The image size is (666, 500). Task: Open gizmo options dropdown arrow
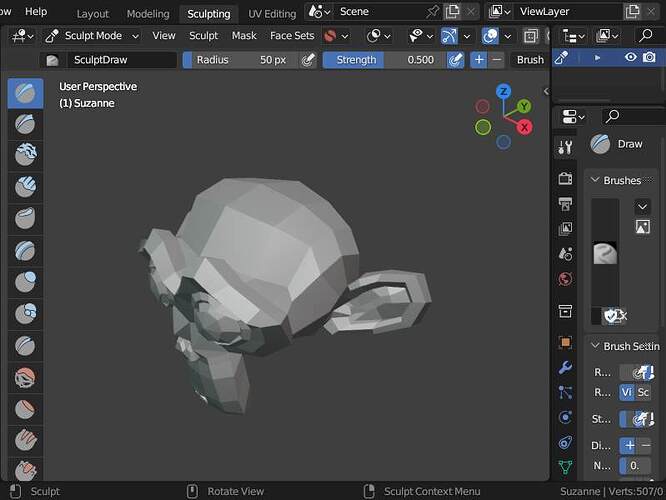tap(467, 36)
